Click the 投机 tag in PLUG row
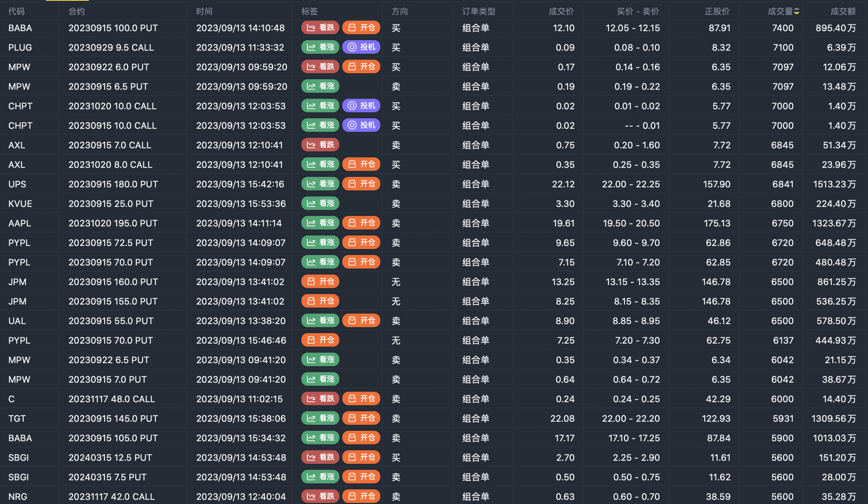 [x=361, y=47]
